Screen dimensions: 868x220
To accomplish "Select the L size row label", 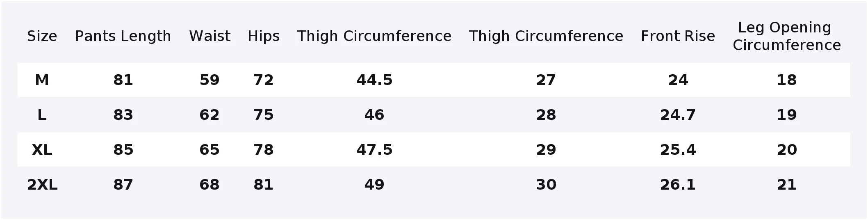I will [42, 115].
